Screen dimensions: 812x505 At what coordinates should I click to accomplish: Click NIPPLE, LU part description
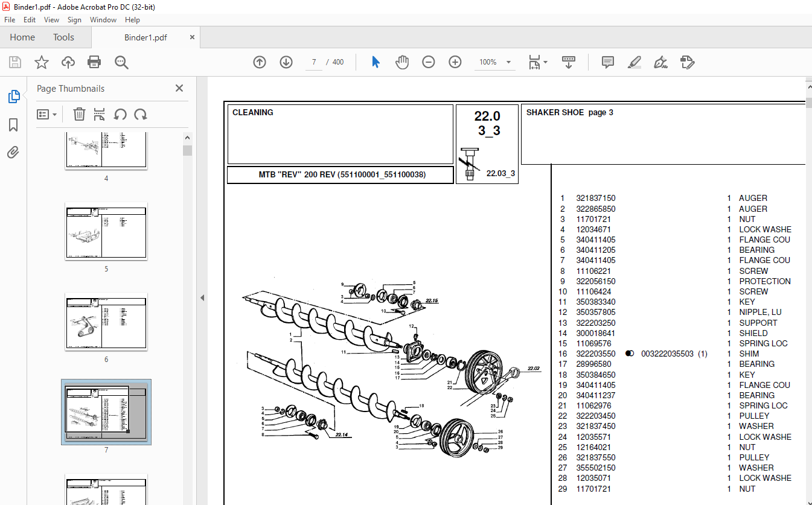click(x=761, y=312)
